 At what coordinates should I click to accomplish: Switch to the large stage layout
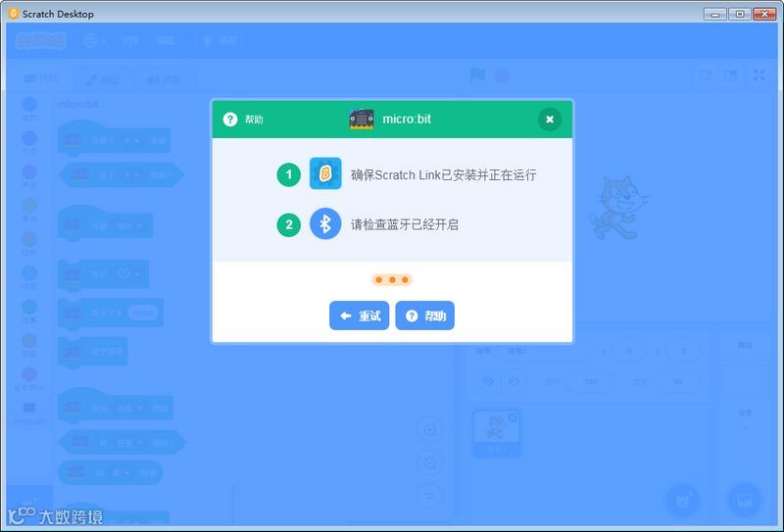point(730,75)
